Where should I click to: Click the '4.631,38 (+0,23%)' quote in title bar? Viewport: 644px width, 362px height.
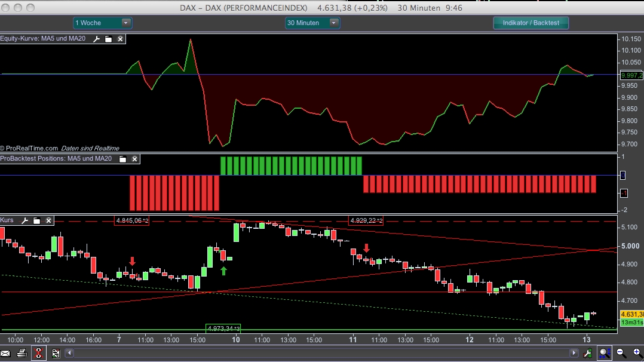click(352, 8)
